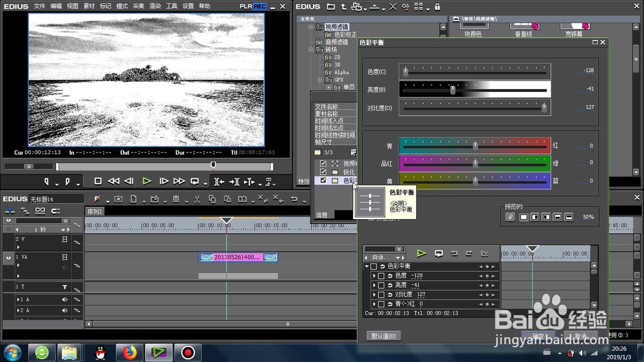Step to next frame in player
644x362 pixels.
click(x=164, y=181)
